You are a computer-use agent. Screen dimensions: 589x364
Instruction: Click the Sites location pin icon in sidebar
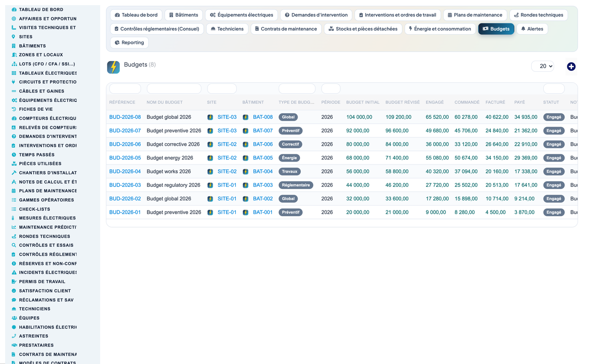pyautogui.click(x=14, y=37)
